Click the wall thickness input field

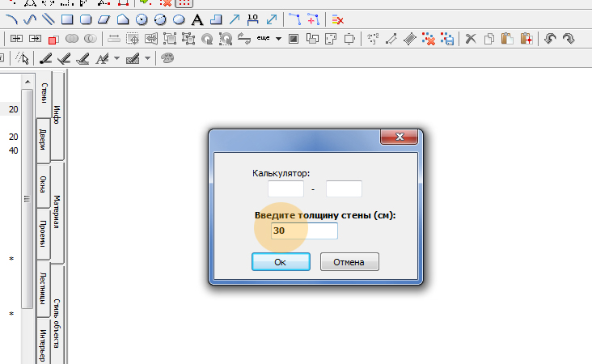302,231
